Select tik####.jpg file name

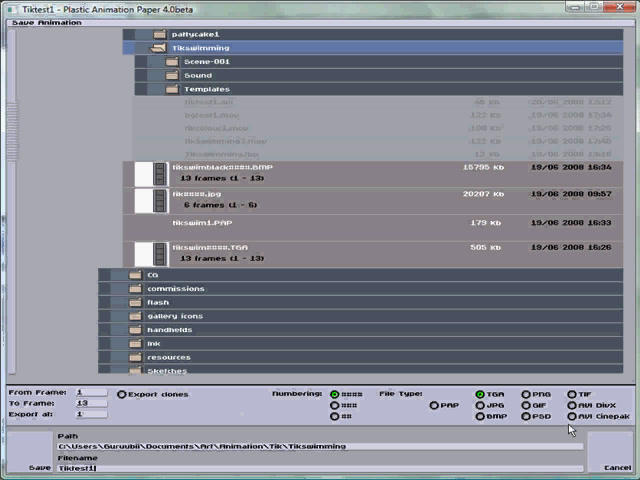pyautogui.click(x=197, y=194)
